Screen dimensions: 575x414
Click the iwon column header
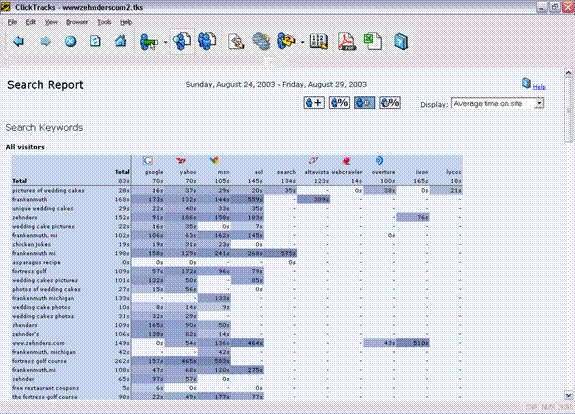coord(422,172)
